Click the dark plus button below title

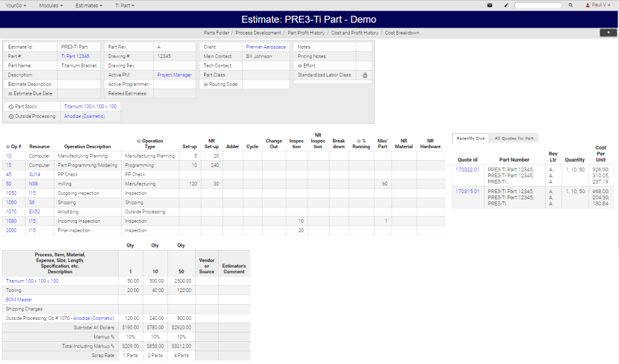coord(608,32)
